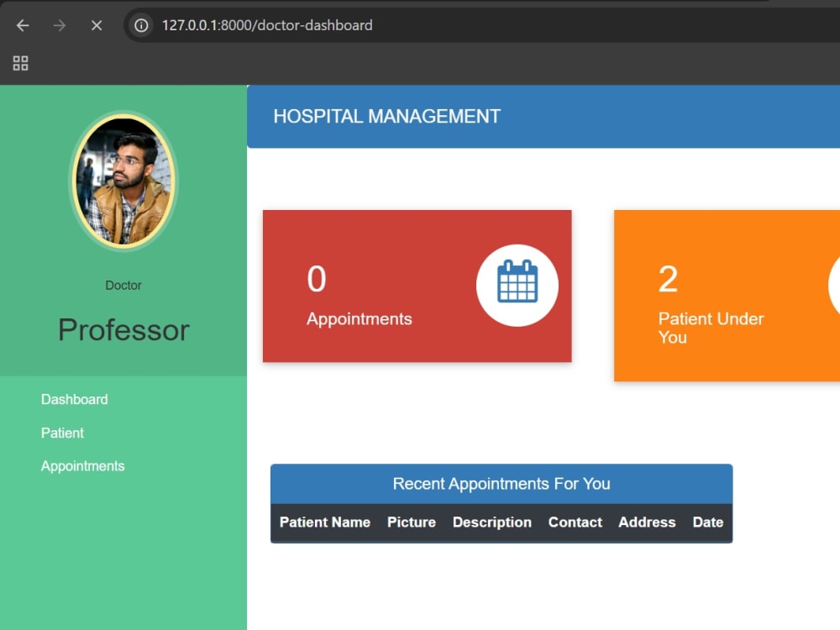Click the Doctor role label
This screenshot has height=630, width=840.
[x=123, y=286]
